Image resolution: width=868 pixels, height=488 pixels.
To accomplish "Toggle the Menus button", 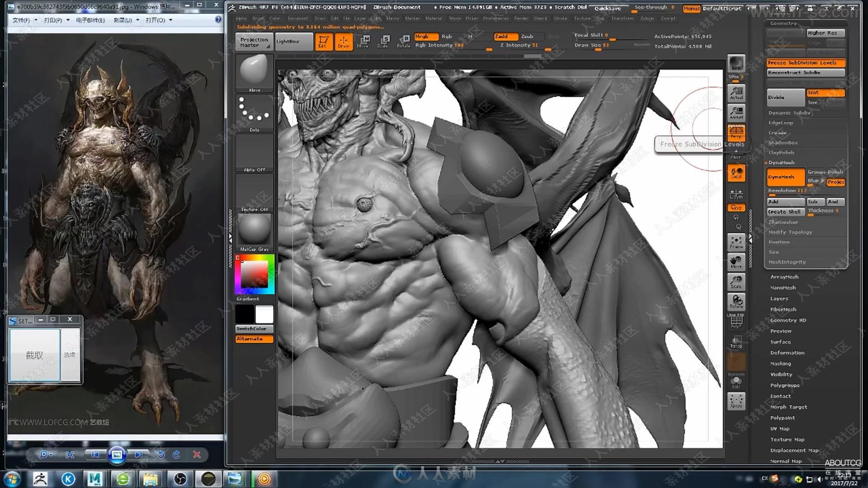I will click(691, 8).
